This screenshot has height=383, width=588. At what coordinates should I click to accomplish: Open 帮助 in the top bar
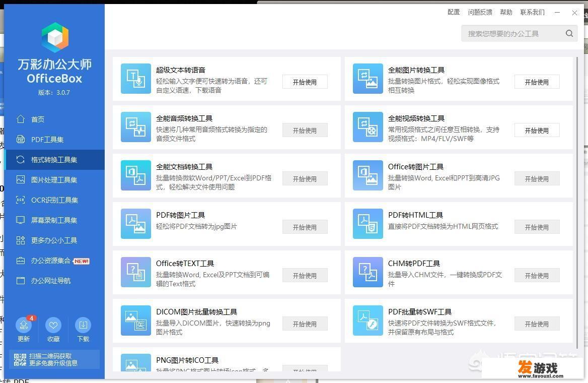[506, 13]
